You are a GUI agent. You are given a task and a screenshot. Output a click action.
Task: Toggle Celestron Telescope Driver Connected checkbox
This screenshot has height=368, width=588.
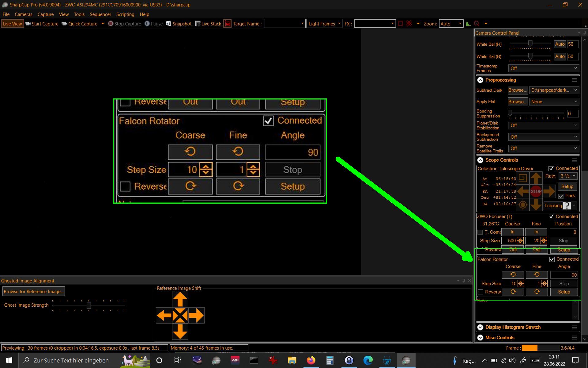click(x=551, y=169)
